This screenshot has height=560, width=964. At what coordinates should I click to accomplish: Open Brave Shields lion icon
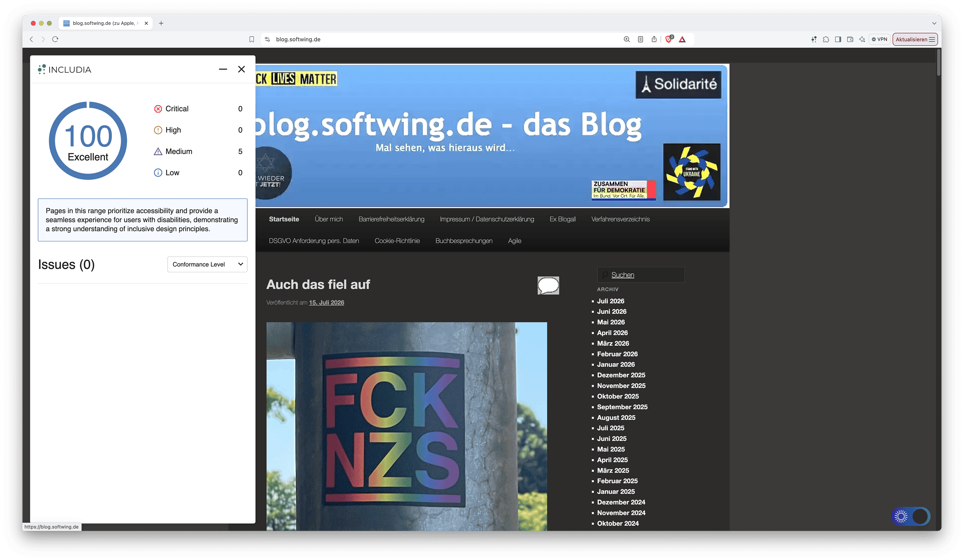[669, 39]
